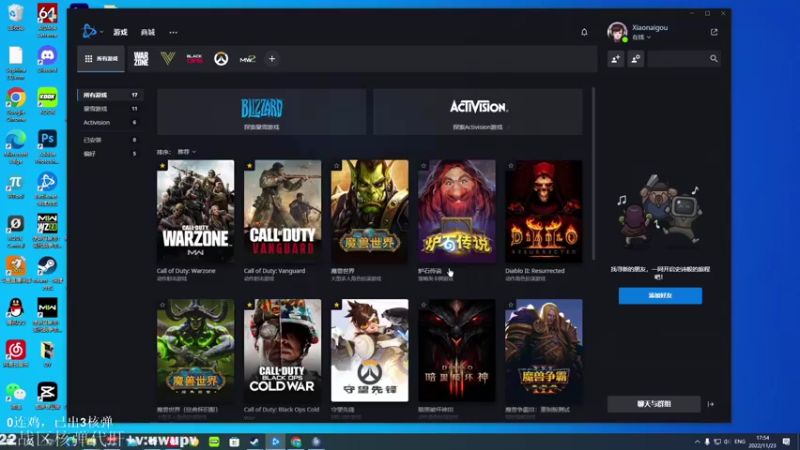This screenshot has width=800, height=450.
Task: Open the notifications bell
Action: pos(584,32)
